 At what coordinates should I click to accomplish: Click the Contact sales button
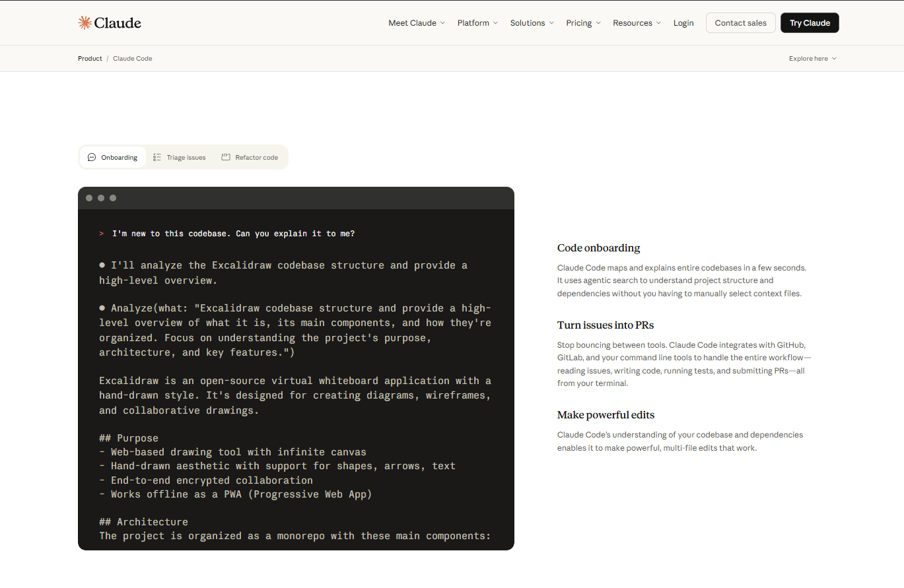(x=740, y=22)
